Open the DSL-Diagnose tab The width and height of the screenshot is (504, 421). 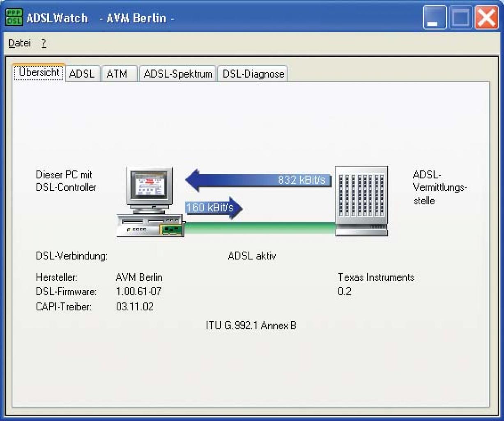[253, 74]
